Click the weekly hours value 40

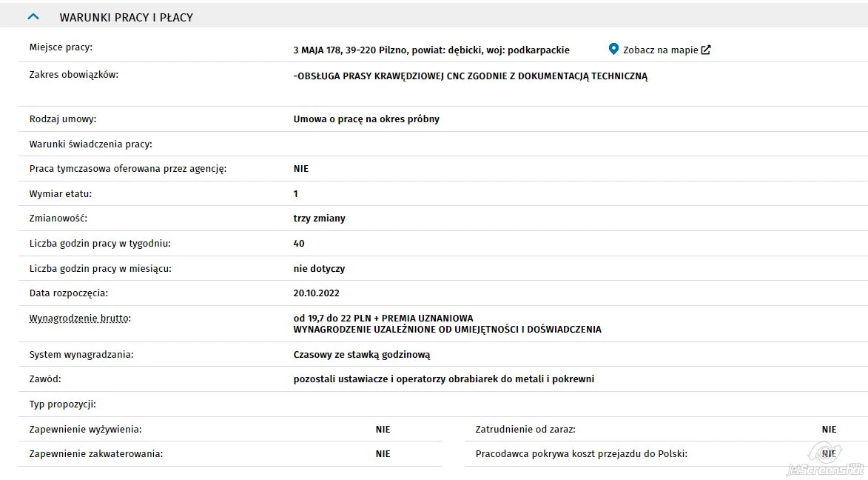pos(299,243)
